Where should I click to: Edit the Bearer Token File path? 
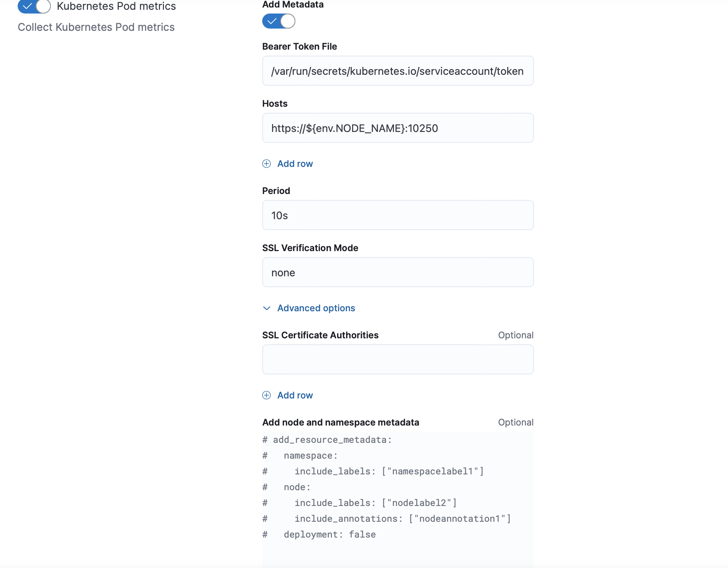tap(398, 71)
